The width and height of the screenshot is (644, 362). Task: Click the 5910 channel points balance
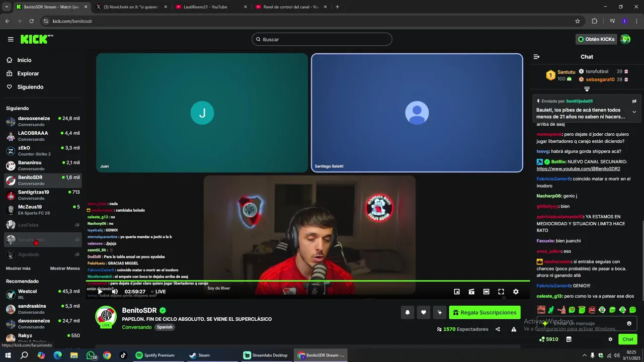coord(548,339)
